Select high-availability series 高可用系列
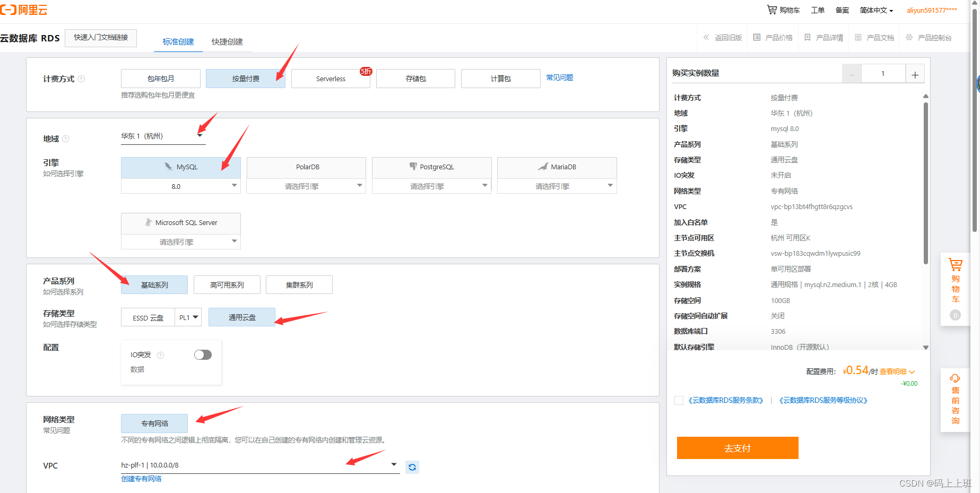Viewport: 980px width, 493px height. point(227,285)
